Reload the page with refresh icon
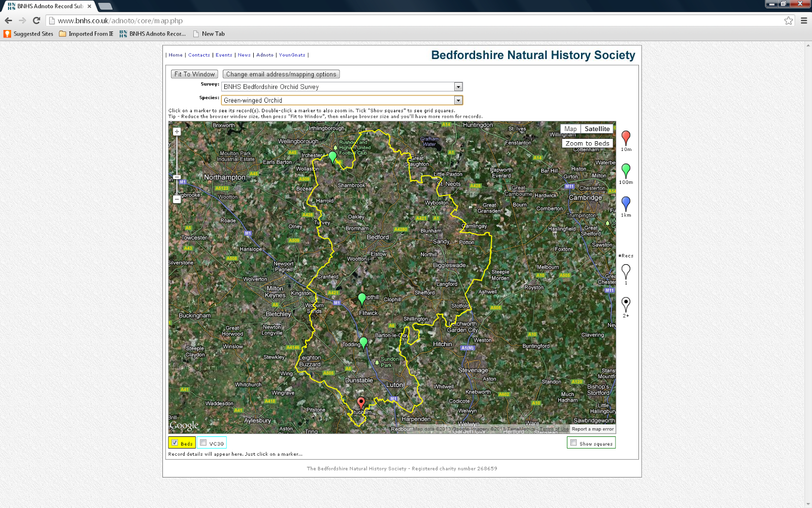This screenshot has height=508, width=812. 36,20
